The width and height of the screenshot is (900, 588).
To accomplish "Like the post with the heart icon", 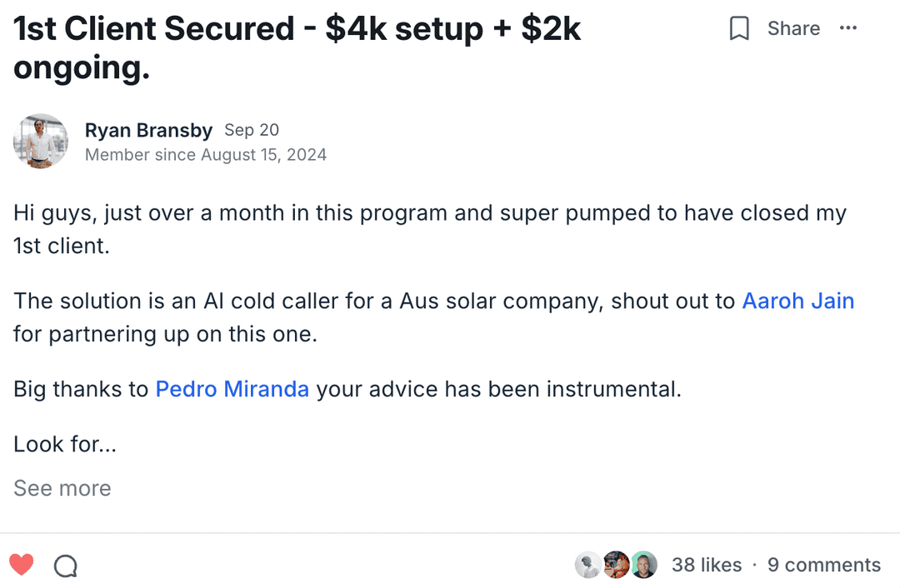I will coord(22,566).
